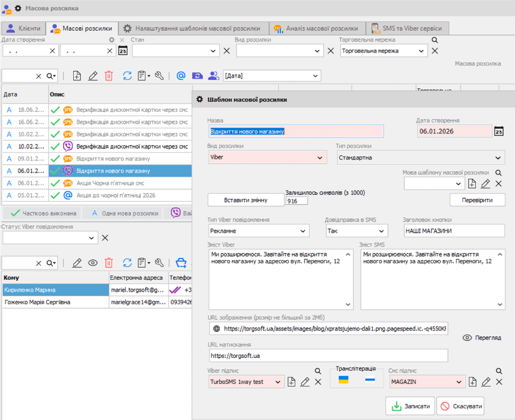The height and width of the screenshot is (420, 515).
Task: Select the Ukrainian flag under Транслітерація
Action: [x=344, y=380]
